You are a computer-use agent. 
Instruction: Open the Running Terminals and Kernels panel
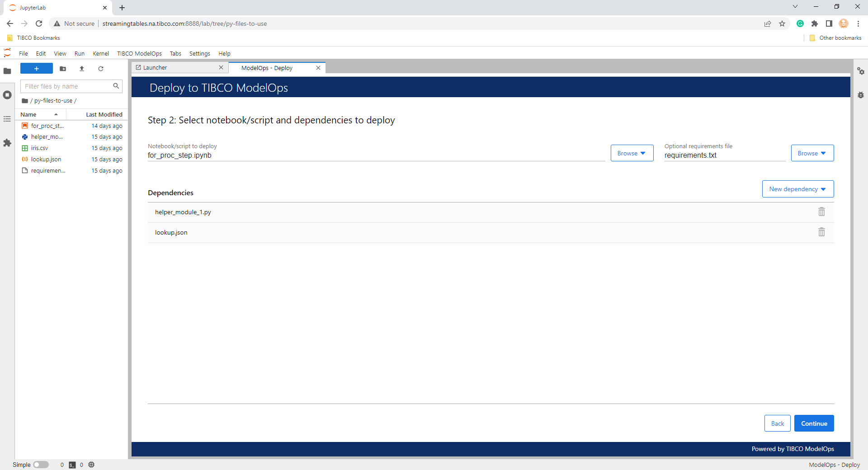click(x=7, y=95)
